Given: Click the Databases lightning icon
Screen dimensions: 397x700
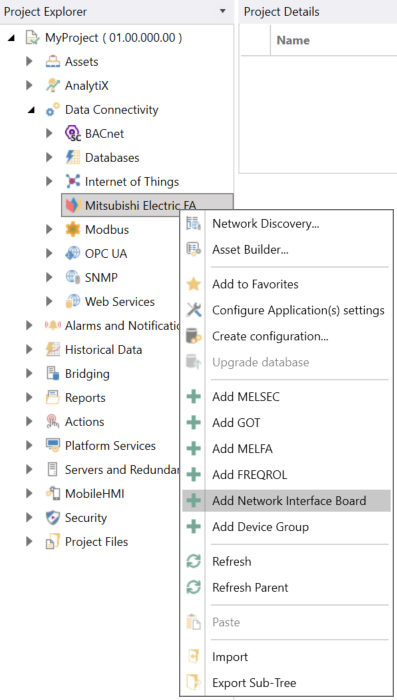Looking at the screenshot, I should pos(72,158).
